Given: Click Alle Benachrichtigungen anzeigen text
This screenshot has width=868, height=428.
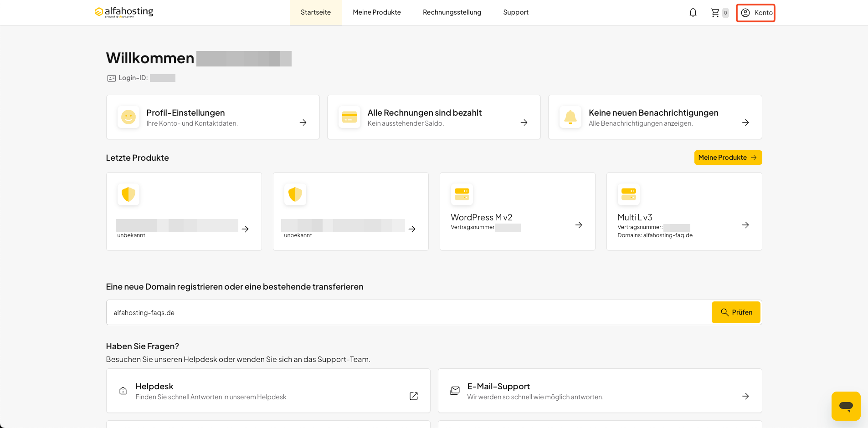Looking at the screenshot, I should (641, 123).
